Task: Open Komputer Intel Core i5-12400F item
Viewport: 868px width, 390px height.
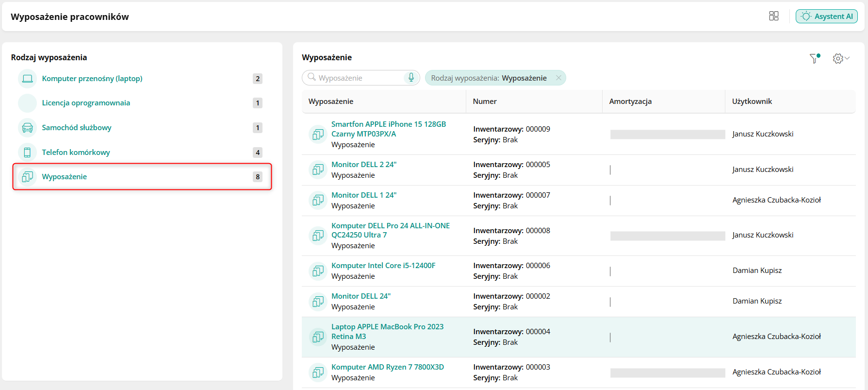Action: (383, 266)
